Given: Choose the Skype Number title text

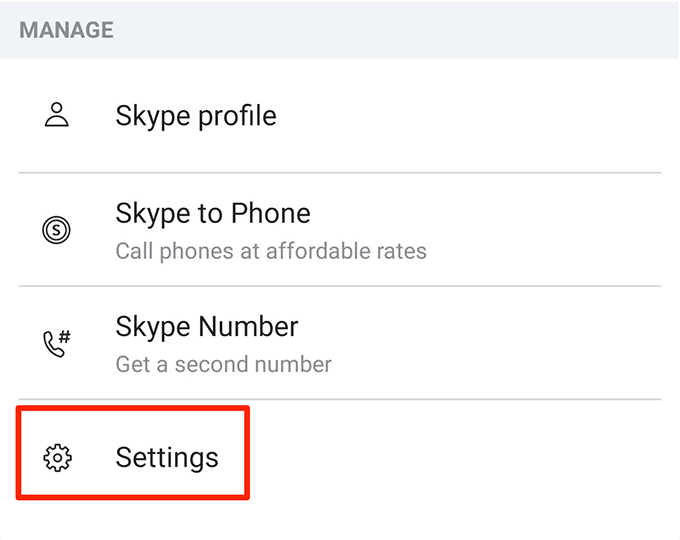Looking at the screenshot, I should 207,327.
